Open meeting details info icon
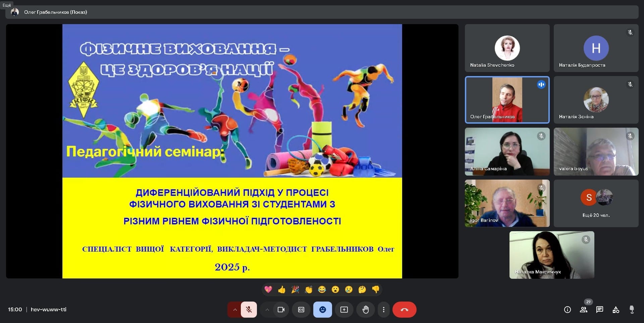The width and height of the screenshot is (644, 323). [x=568, y=310]
